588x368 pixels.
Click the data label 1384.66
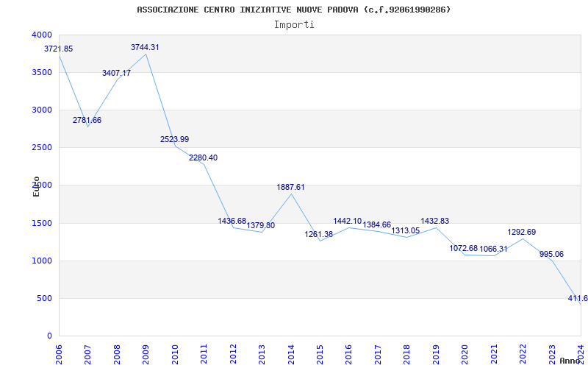(377, 225)
